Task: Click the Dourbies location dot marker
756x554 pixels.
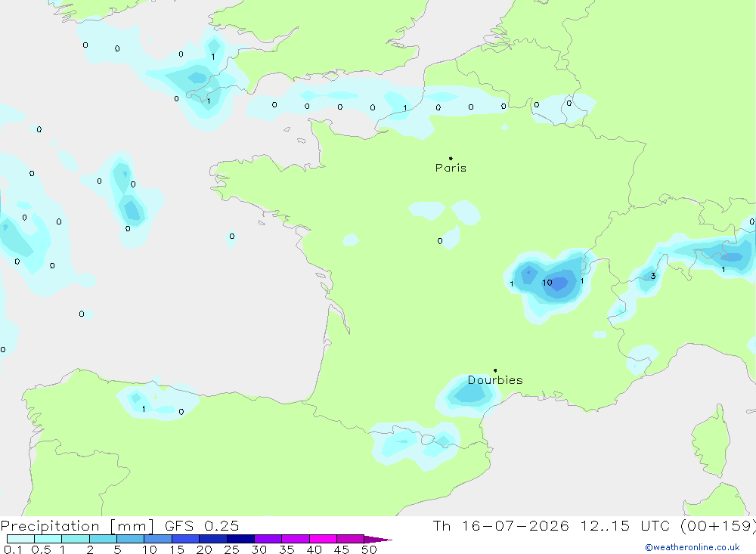Action: 495,370
